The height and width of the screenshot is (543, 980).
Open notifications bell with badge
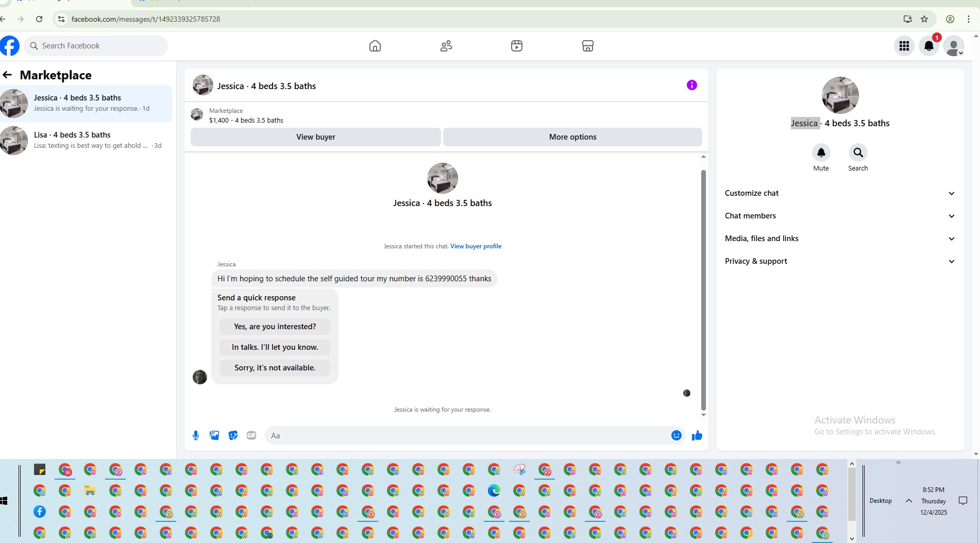(929, 46)
